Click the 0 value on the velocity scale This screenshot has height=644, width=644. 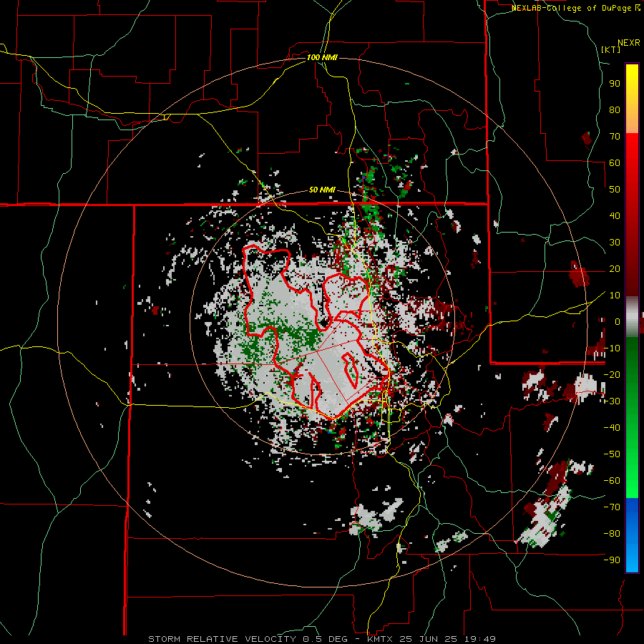(618, 321)
